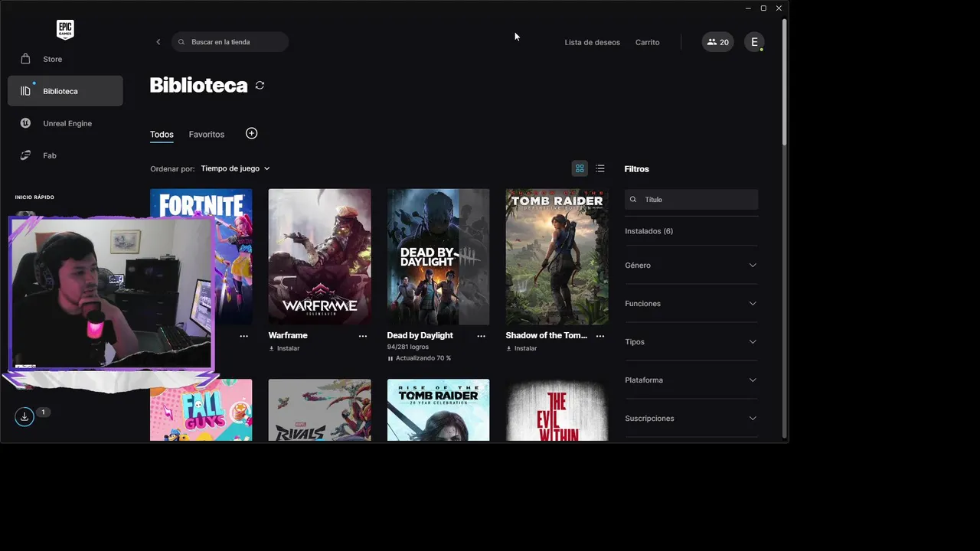Open Shadow of the Tomb Raider options menu
This screenshot has height=551, width=980.
pyautogui.click(x=600, y=336)
